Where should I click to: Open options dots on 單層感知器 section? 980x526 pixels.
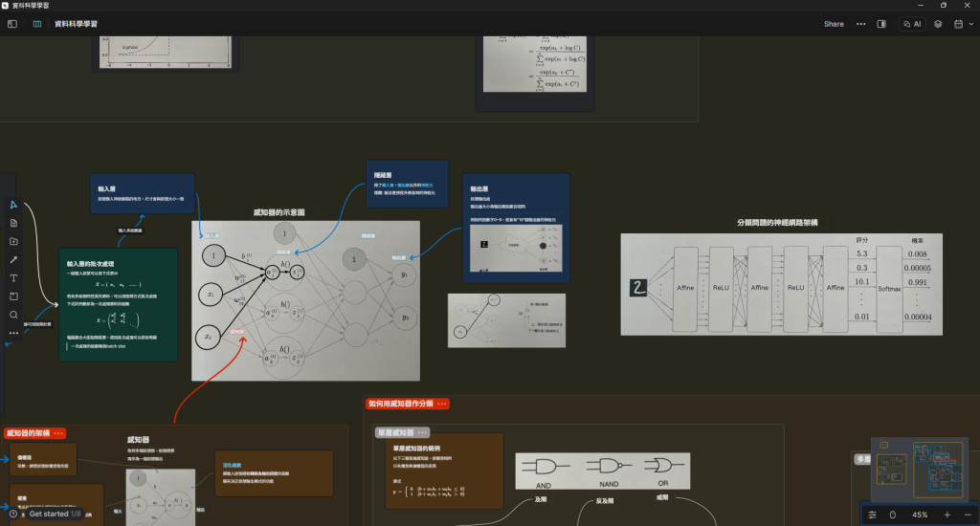tap(422, 432)
